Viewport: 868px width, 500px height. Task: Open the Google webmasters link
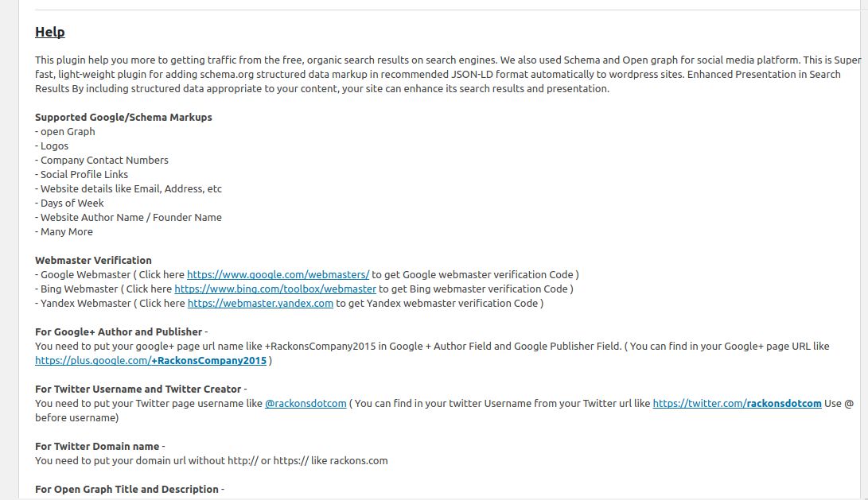pos(278,274)
